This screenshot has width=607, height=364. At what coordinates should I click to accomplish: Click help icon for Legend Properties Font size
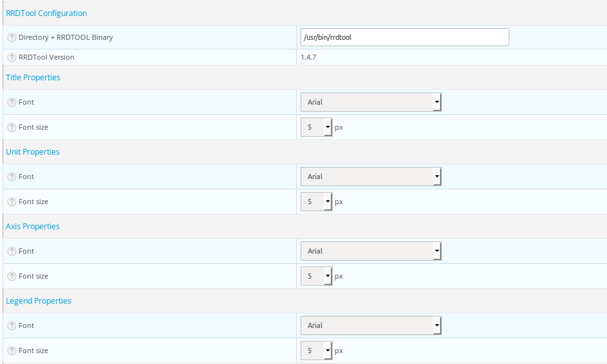pyautogui.click(x=12, y=351)
